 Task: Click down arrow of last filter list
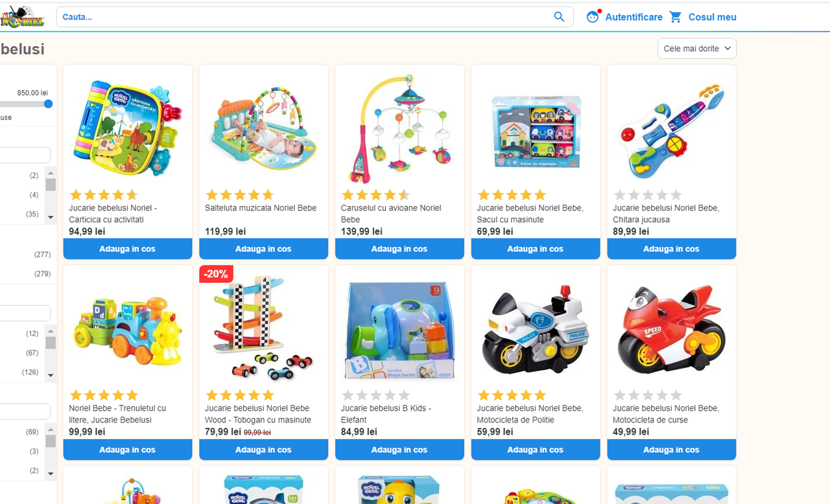[51, 474]
